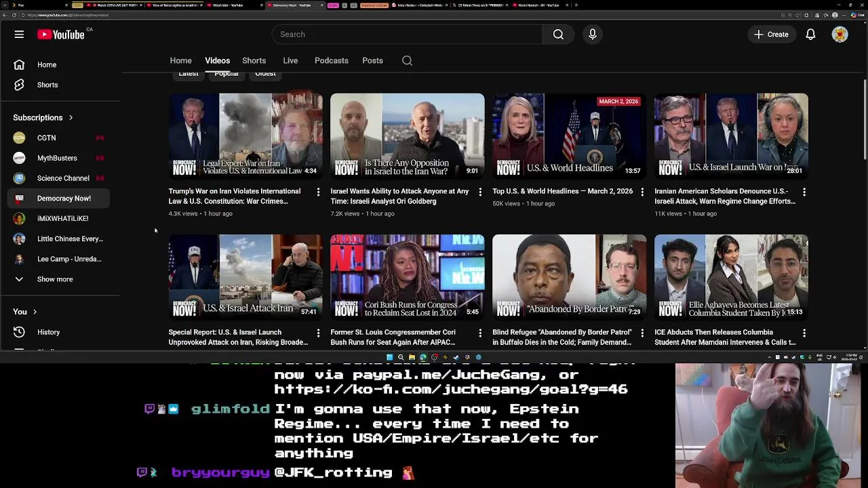
Task: Open the account avatar menu
Action: [x=840, y=35]
